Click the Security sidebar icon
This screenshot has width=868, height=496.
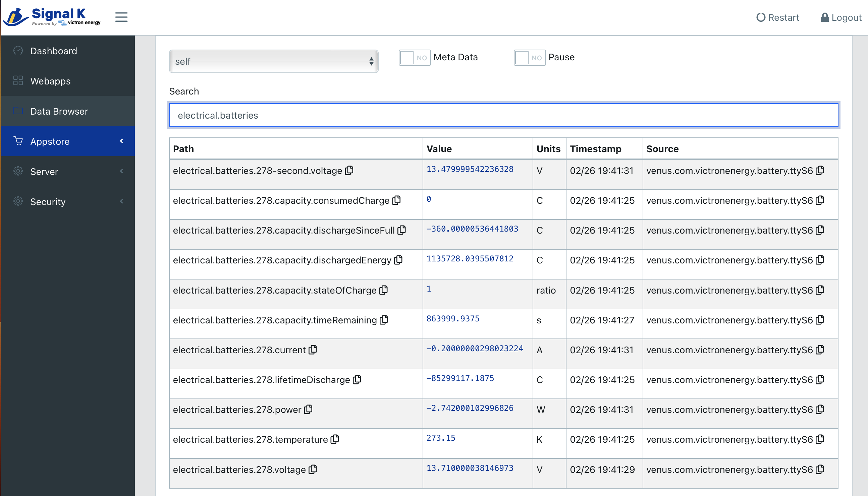point(17,201)
